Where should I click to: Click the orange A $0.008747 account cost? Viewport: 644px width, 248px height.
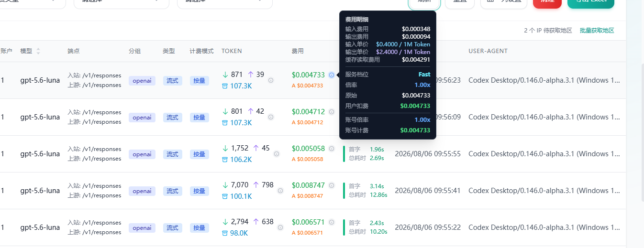click(x=307, y=196)
